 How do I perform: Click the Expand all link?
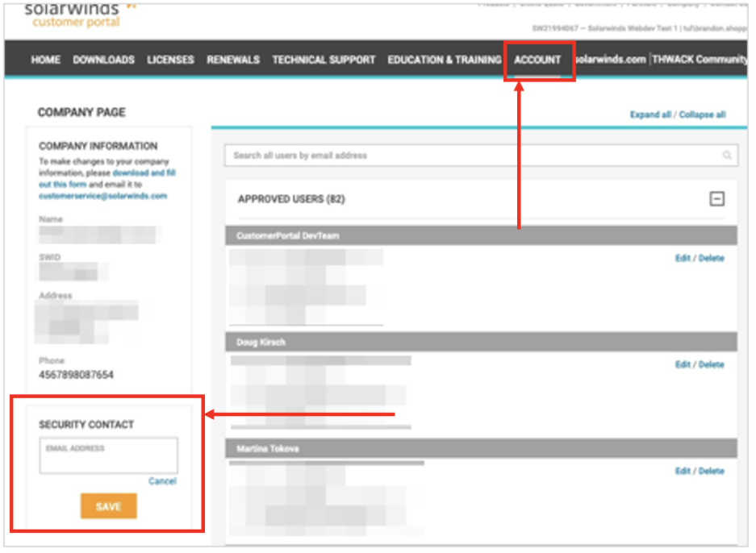[x=650, y=114]
